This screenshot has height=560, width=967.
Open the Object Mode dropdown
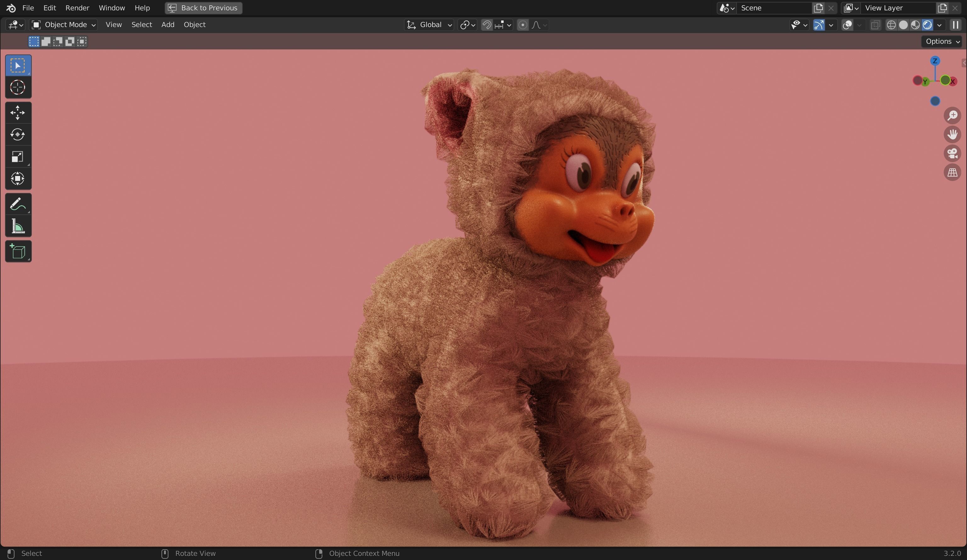click(x=63, y=25)
